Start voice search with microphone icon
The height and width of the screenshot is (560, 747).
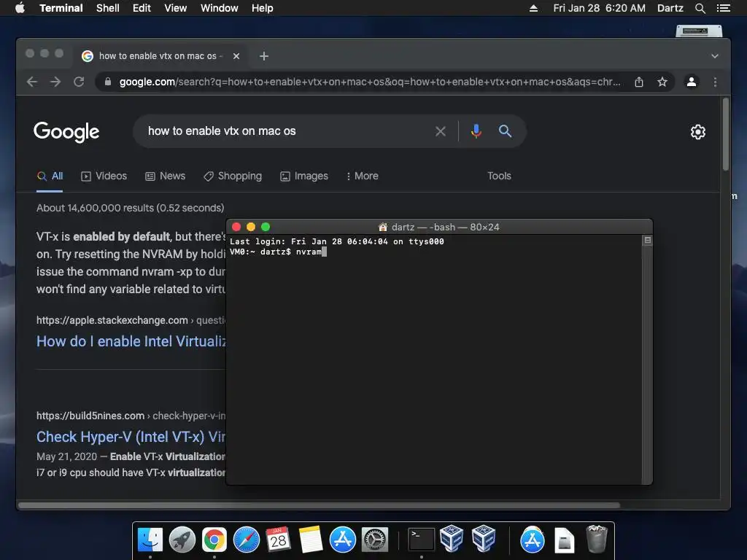click(x=476, y=131)
